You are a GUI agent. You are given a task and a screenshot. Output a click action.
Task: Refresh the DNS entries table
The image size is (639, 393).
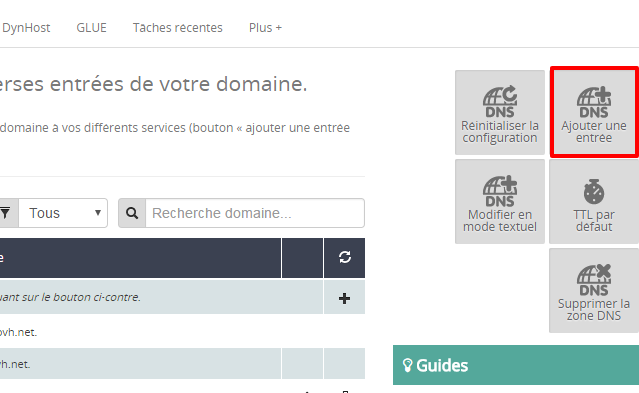click(345, 257)
